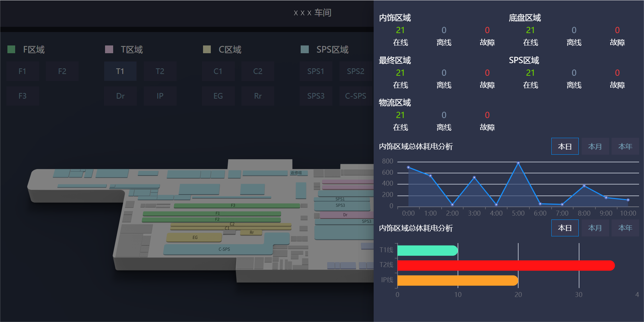The width and height of the screenshot is (644, 322).
Task: Toggle the C2 line button
Action: point(258,71)
